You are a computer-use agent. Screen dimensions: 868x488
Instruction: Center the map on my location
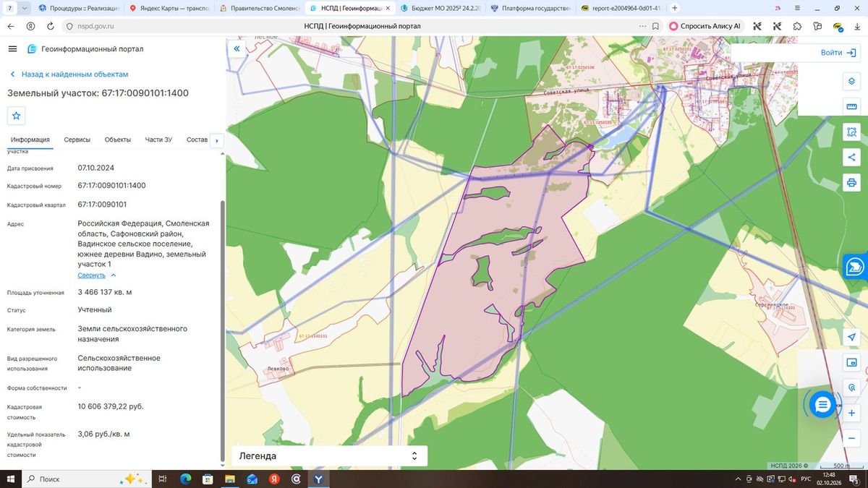coord(851,338)
